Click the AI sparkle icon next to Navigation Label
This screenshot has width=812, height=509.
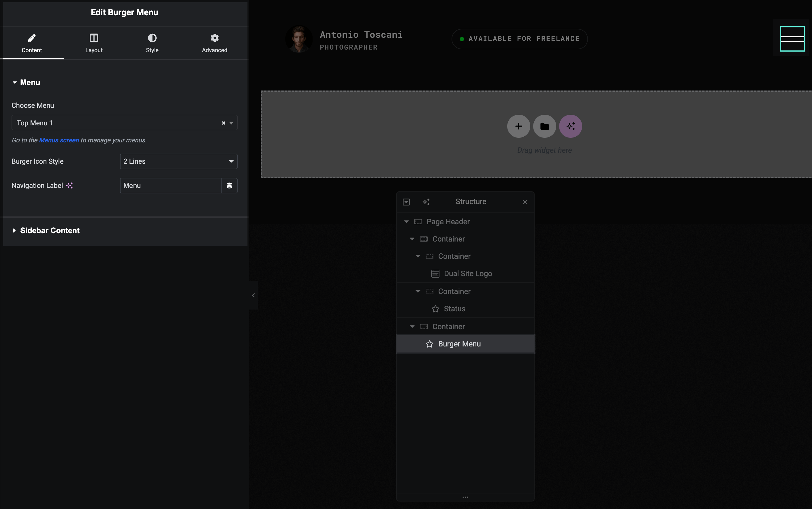[69, 186]
